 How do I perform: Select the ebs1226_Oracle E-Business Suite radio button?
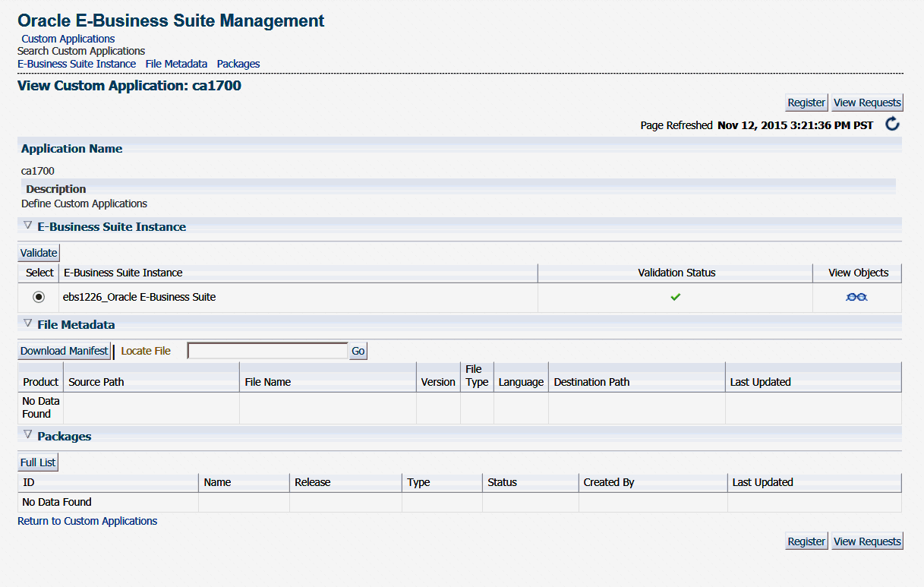[x=39, y=297]
